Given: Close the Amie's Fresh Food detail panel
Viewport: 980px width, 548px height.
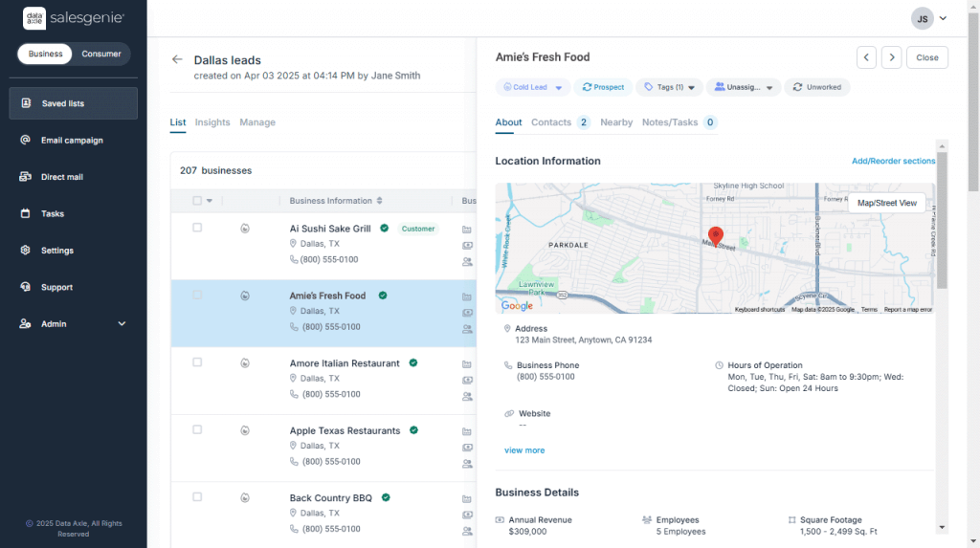Looking at the screenshot, I should pos(926,57).
